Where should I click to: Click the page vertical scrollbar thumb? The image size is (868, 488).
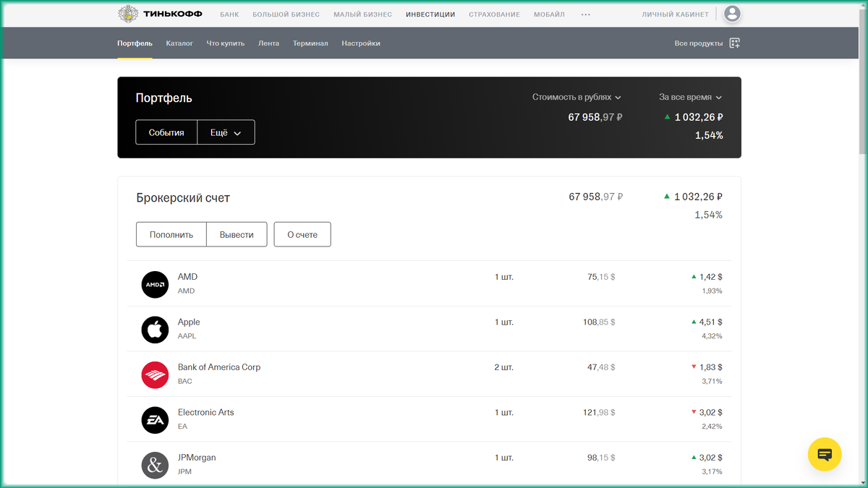click(x=861, y=82)
